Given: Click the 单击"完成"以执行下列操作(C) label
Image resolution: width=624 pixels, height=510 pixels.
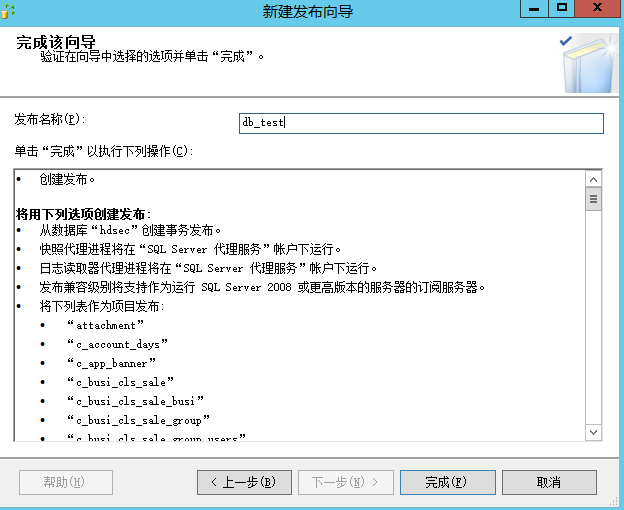Looking at the screenshot, I should (104, 151).
